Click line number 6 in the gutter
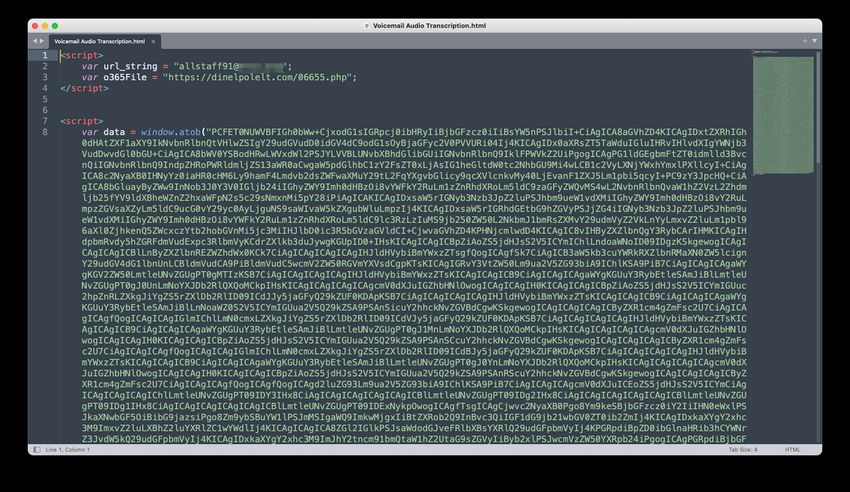This screenshot has width=850, height=492. coord(45,110)
